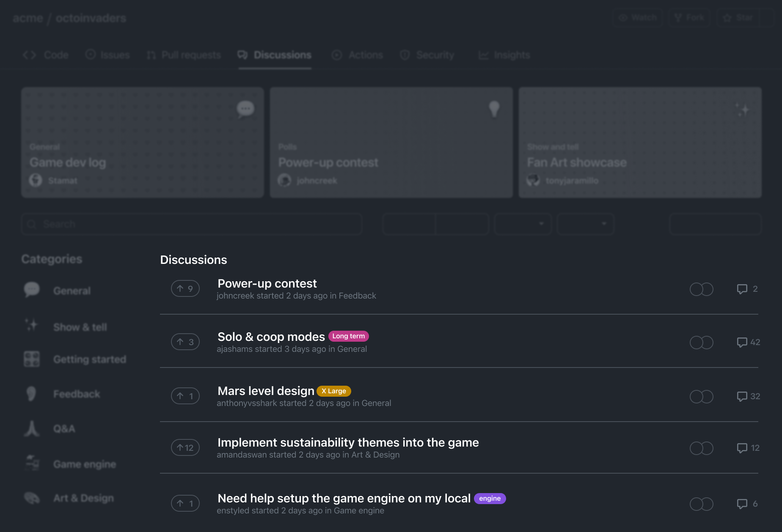Click the Fork button
This screenshot has width=782, height=532.
pos(689,18)
